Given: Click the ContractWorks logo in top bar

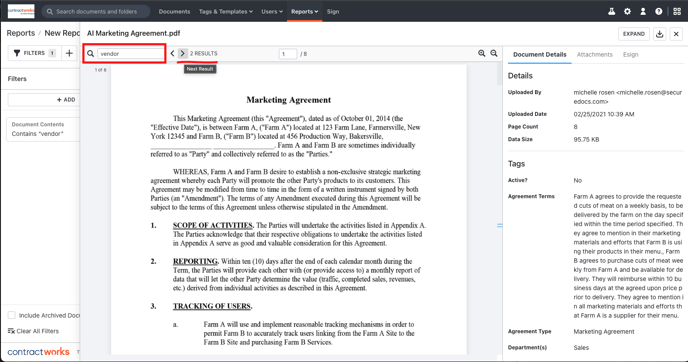Looking at the screenshot, I should [21, 11].
